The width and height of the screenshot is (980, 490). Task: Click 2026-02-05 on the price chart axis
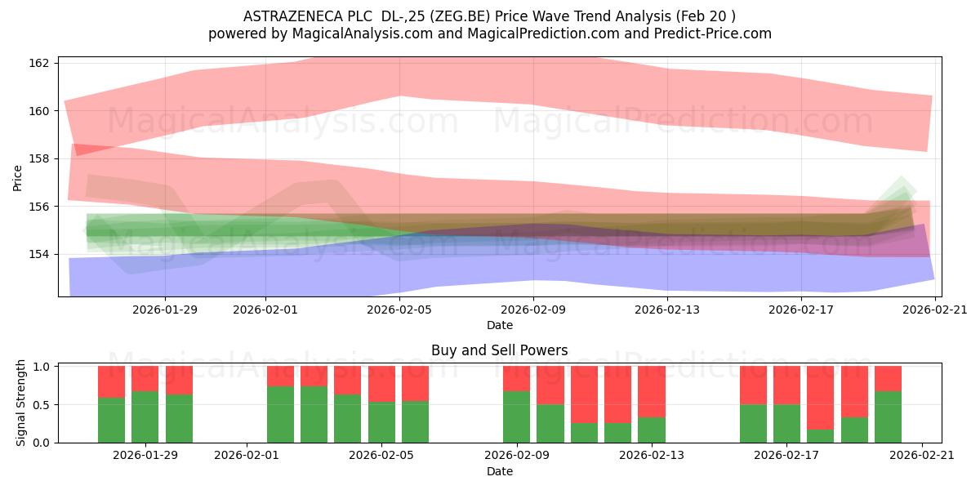(x=399, y=310)
